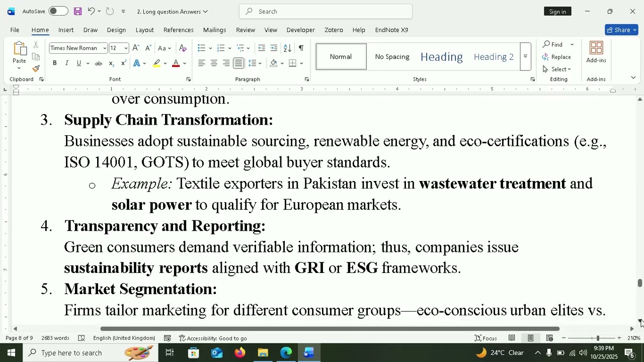Click the Cut scissors icon
644x362 pixels.
pyautogui.click(x=36, y=45)
